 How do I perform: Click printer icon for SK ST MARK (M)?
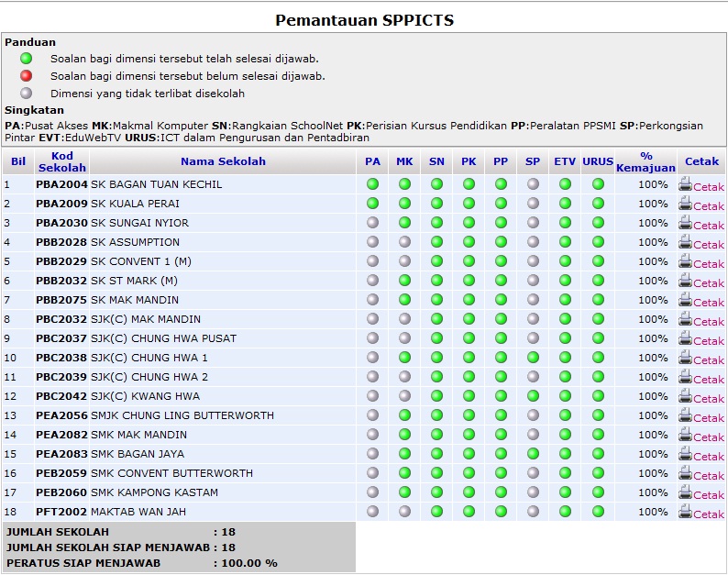click(x=685, y=280)
